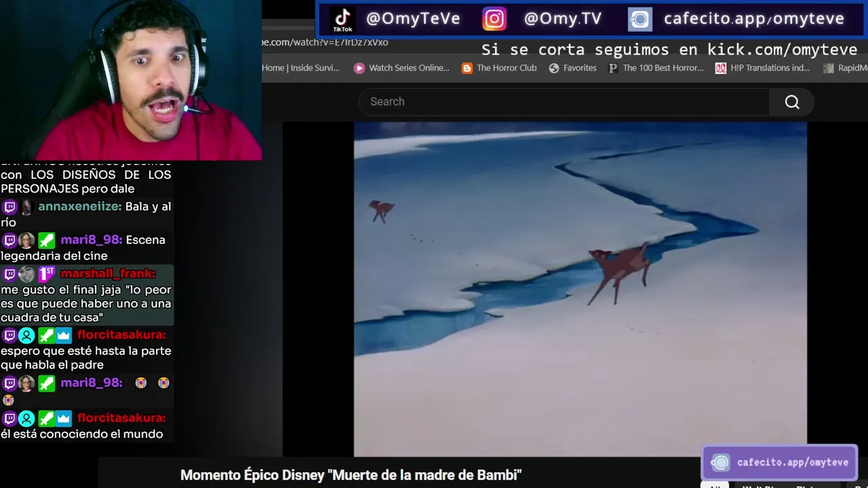
Task: Click the Bambi video player frame
Action: (x=580, y=289)
